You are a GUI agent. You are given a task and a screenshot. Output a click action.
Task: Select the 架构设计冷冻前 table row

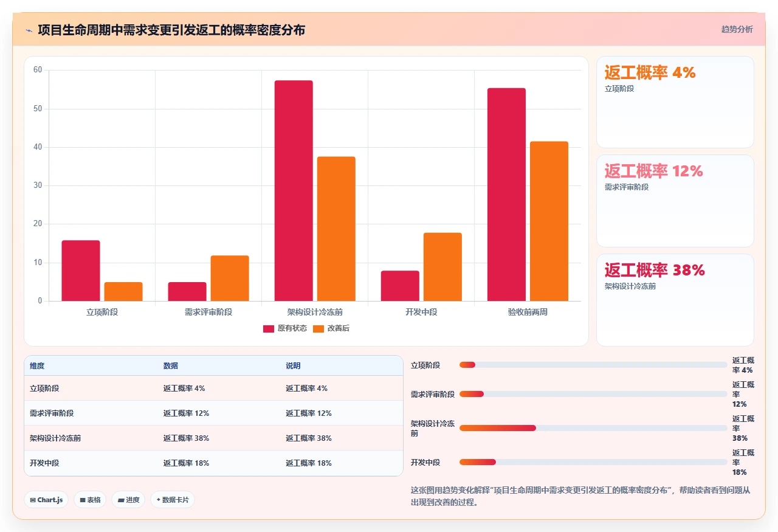pyautogui.click(x=213, y=438)
